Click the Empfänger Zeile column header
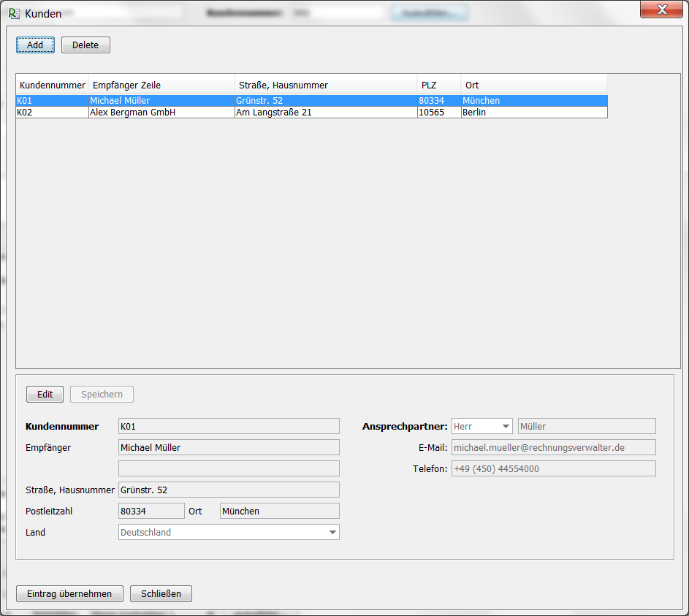The width and height of the screenshot is (689, 616). (161, 85)
